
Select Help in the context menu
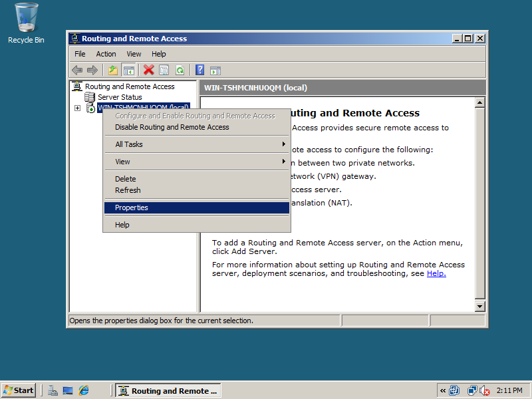[x=197, y=225]
